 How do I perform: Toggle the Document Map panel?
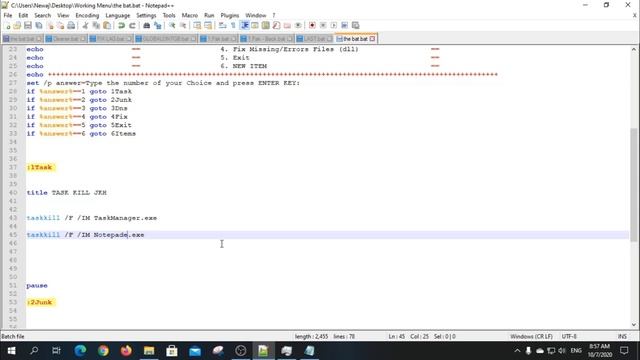click(266, 25)
